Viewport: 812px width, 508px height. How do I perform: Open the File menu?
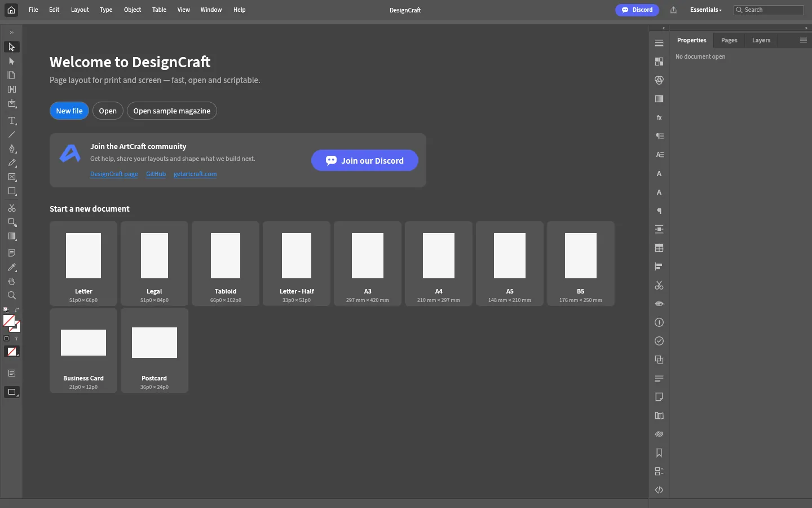(x=33, y=10)
